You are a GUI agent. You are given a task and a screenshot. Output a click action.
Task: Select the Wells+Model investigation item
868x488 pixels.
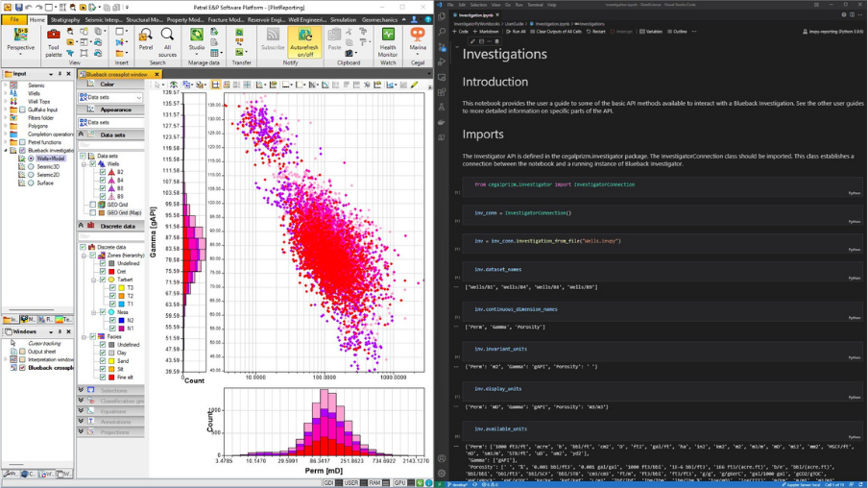pyautogui.click(x=50, y=159)
